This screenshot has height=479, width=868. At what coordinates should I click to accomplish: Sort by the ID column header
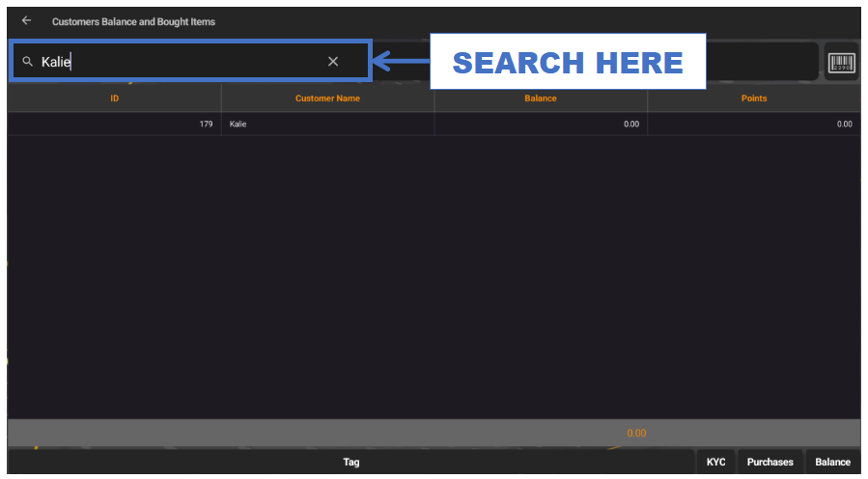coord(114,99)
